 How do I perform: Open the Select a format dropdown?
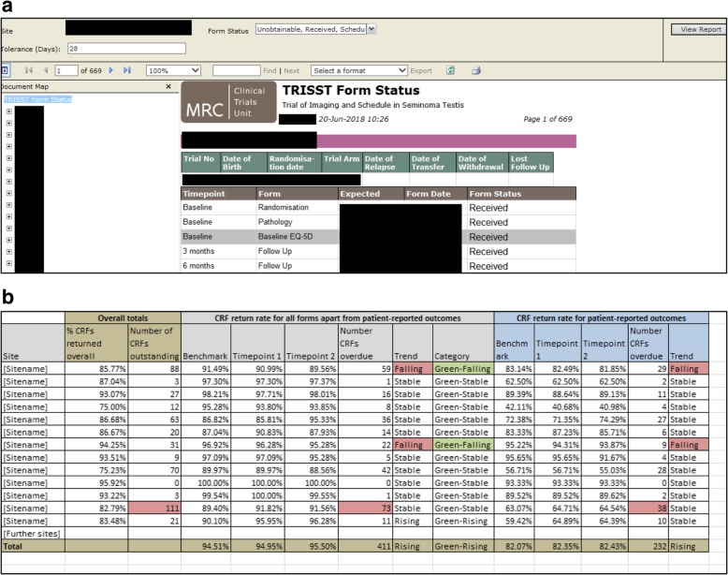coord(359,70)
